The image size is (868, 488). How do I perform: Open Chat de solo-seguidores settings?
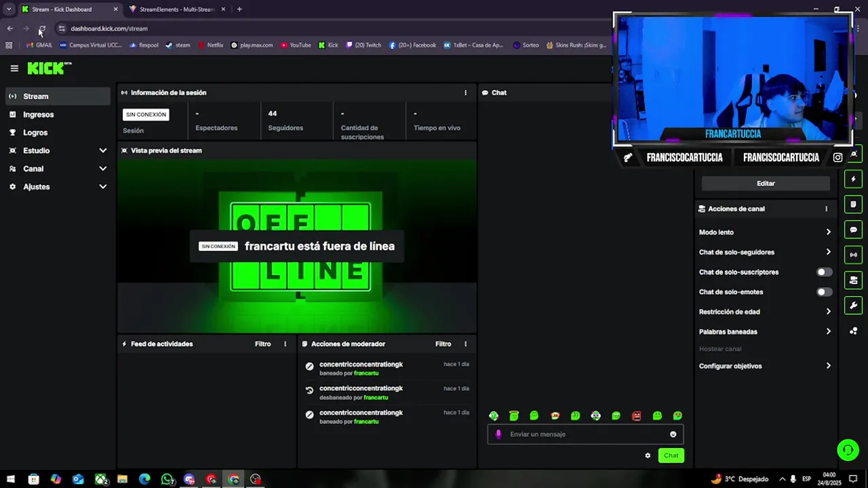766,252
